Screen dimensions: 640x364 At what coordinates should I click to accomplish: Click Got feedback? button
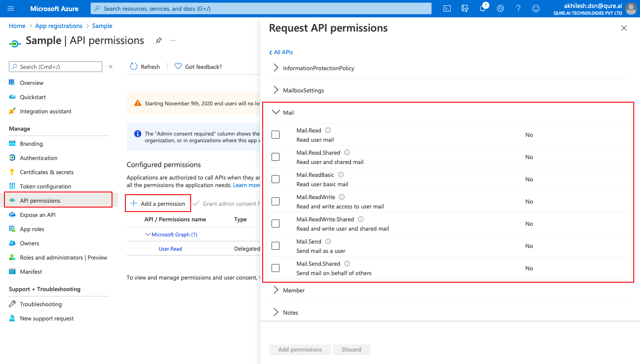pyautogui.click(x=198, y=67)
